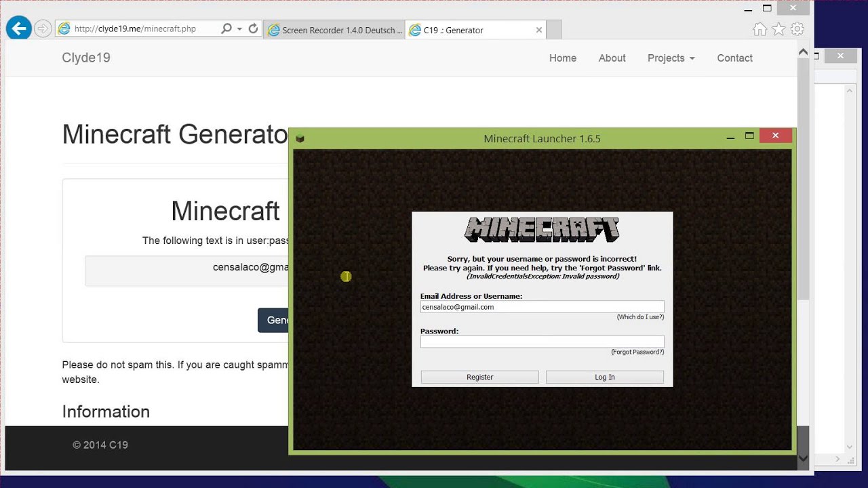Click the browser Forward arrow button

pyautogui.click(x=43, y=28)
